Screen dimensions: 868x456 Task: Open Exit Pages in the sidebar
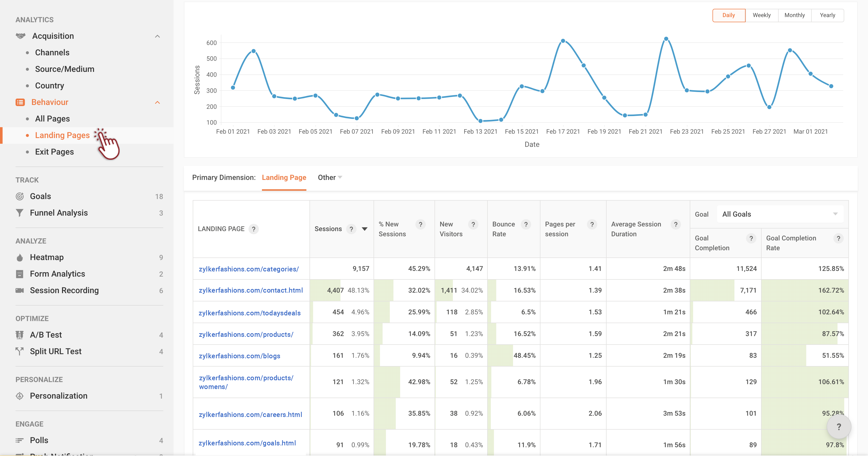point(54,152)
